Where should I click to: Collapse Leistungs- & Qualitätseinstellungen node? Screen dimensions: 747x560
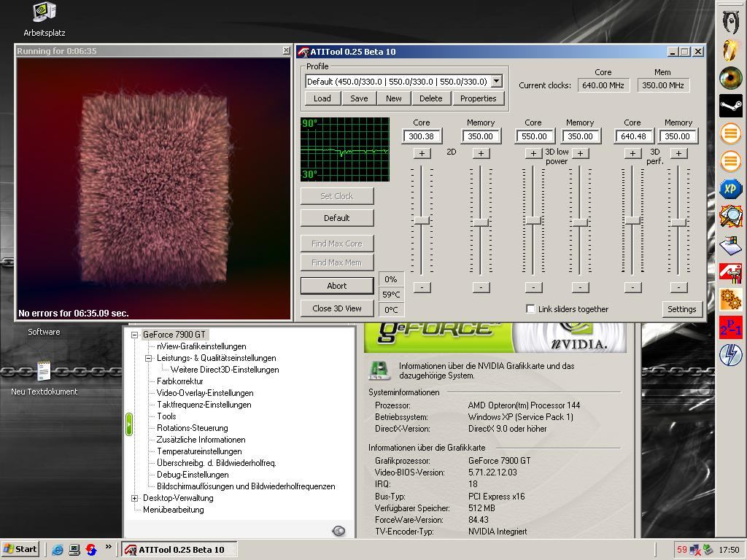[x=148, y=358]
